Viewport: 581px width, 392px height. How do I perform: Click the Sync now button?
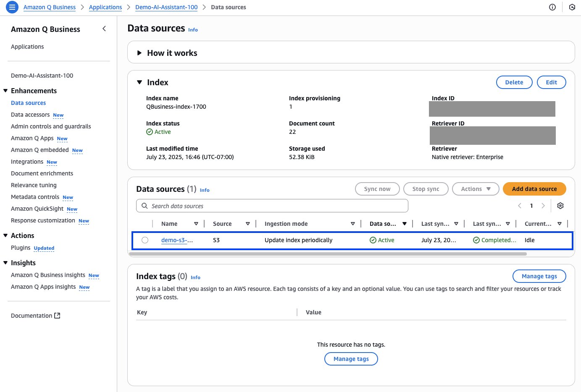click(377, 189)
